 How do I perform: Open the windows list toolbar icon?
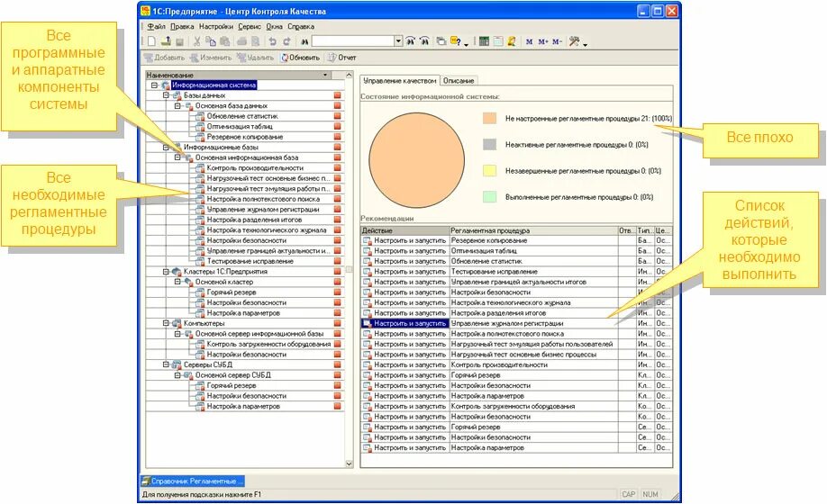(x=441, y=41)
